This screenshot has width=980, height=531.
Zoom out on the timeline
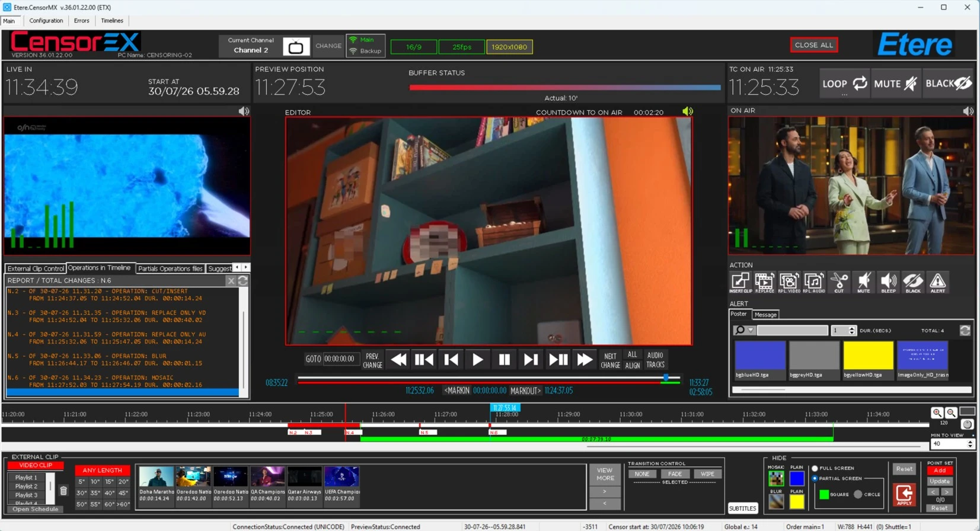(x=951, y=412)
